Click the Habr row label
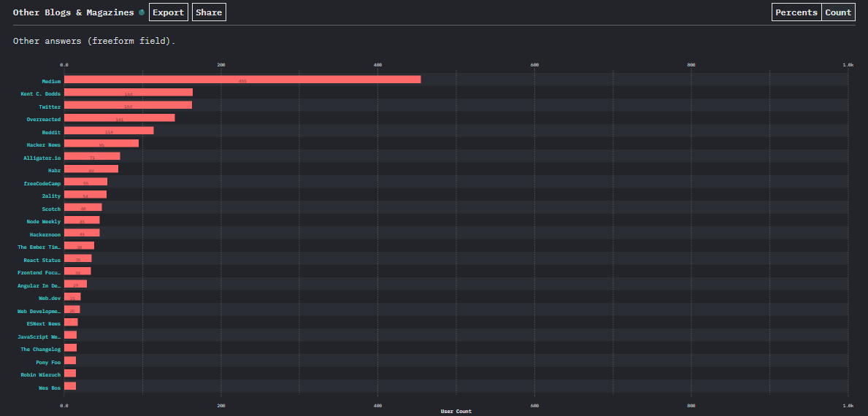 54,171
